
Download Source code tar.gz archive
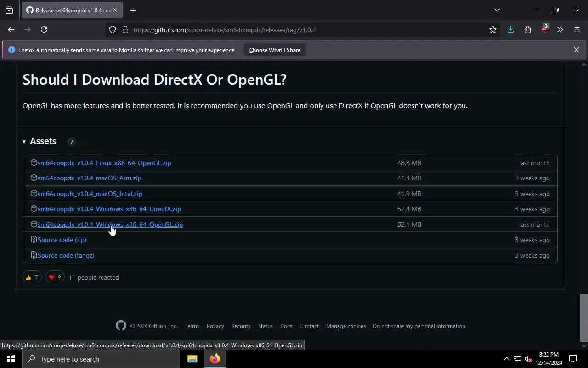click(x=66, y=255)
